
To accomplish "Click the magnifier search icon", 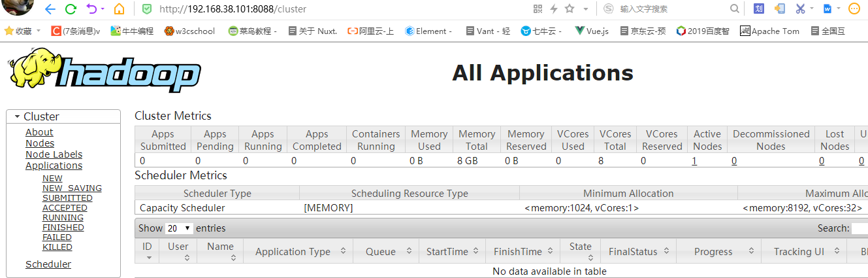I will [x=735, y=9].
